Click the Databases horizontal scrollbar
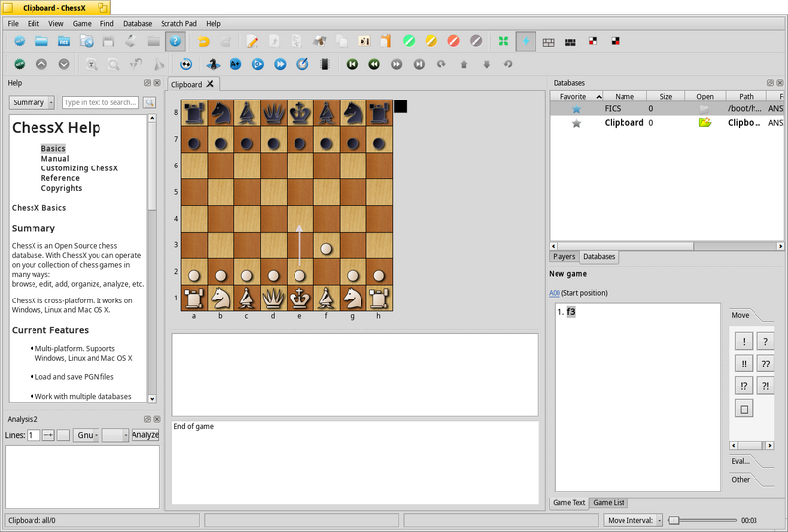The width and height of the screenshot is (788, 532). 667,246
